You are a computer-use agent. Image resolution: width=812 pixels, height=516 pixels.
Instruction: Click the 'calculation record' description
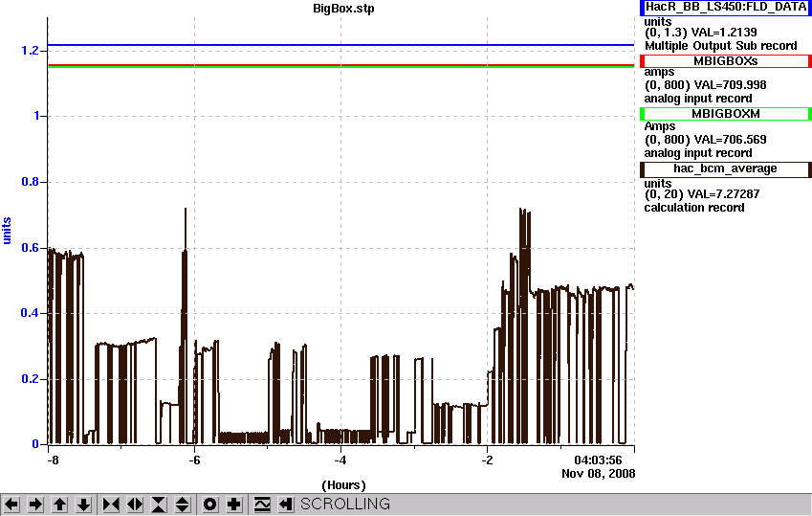click(694, 208)
